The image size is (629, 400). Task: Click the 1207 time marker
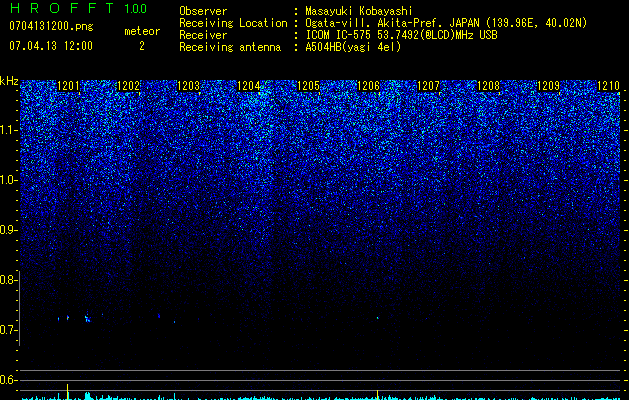coord(428,86)
